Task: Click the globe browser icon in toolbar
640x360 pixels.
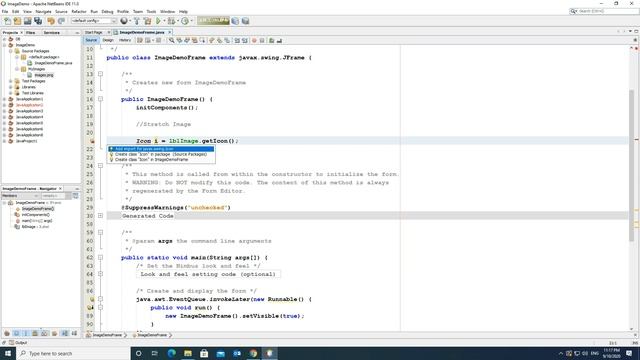Action: [124, 21]
